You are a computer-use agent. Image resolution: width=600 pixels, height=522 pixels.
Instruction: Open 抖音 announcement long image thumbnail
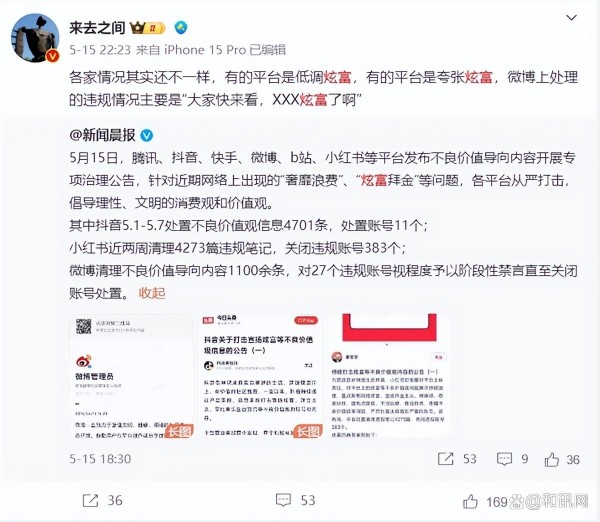point(261,376)
